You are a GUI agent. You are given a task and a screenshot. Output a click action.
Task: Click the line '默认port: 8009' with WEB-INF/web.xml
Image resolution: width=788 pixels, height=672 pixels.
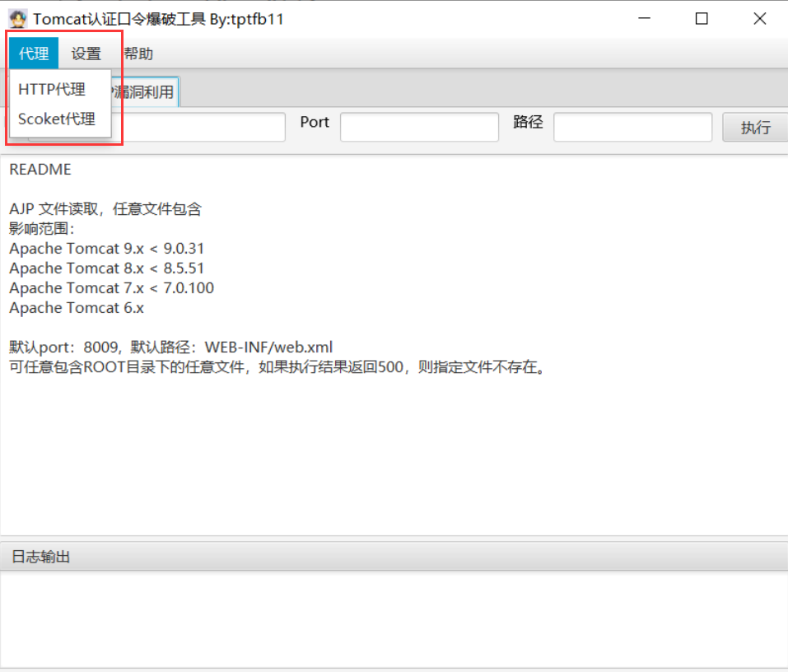point(171,347)
